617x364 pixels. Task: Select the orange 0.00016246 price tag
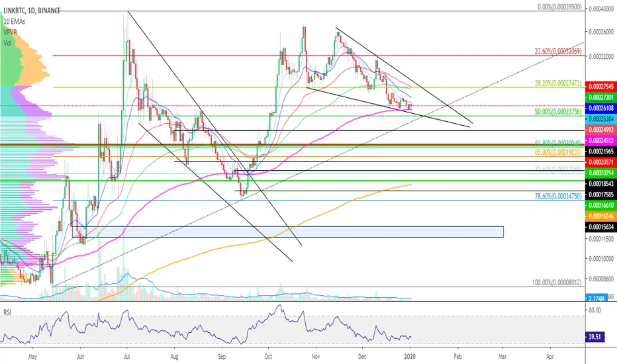[601, 216]
